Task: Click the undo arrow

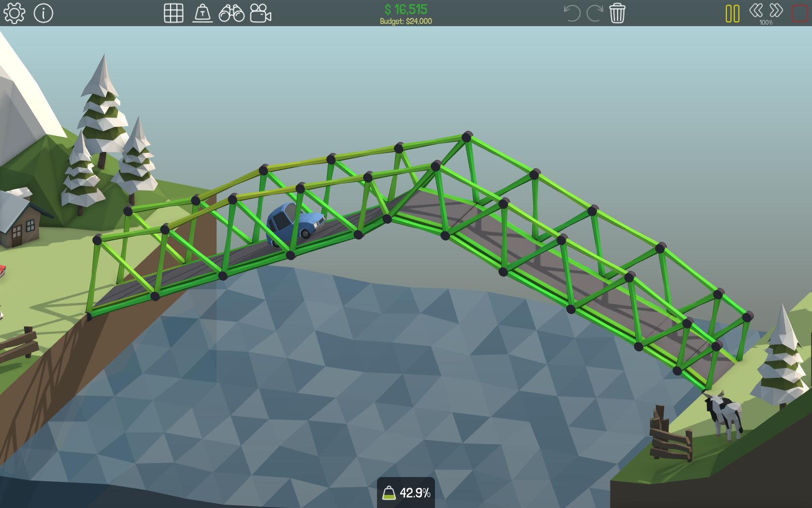Action: coord(572,13)
